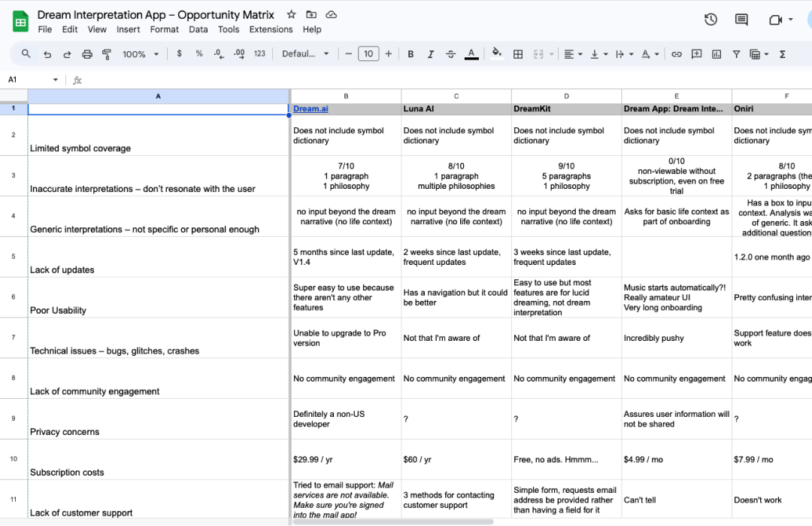The image size is (812, 526).
Task: Toggle bold formatting
Action: tap(411, 54)
